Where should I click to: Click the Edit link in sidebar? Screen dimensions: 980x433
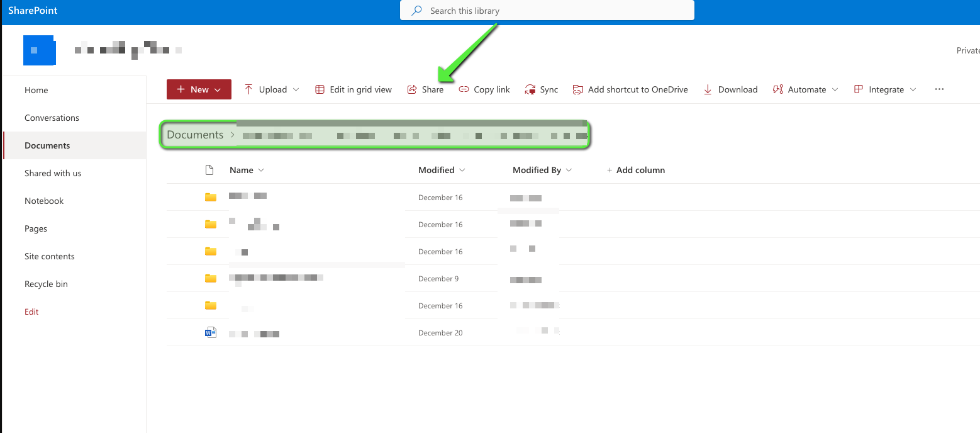coord(31,312)
